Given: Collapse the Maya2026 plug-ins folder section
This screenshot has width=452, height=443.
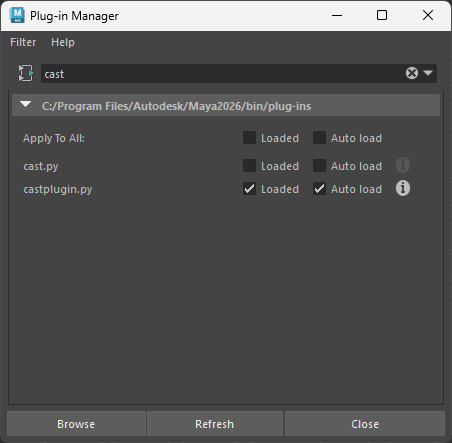Looking at the screenshot, I should point(26,105).
